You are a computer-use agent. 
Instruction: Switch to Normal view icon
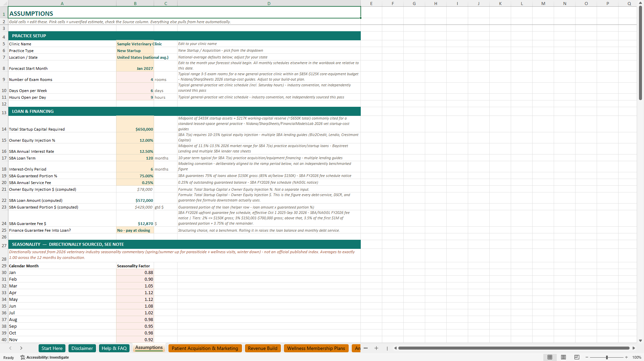click(550, 357)
